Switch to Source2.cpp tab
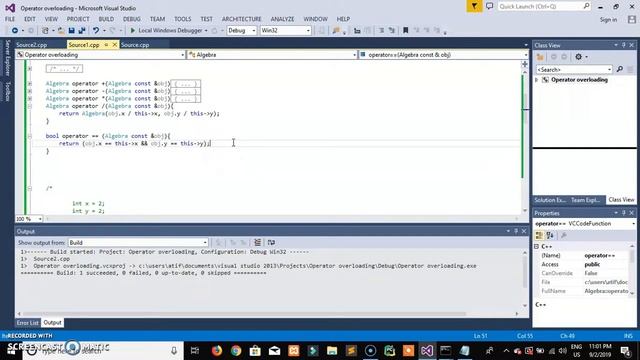The image size is (640, 360). point(31,44)
